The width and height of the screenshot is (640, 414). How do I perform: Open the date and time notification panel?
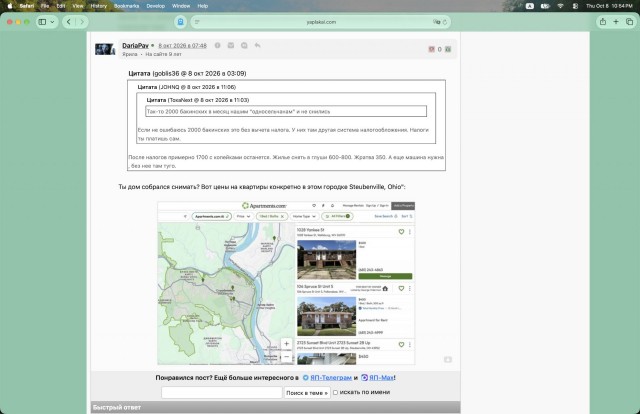[609, 6]
